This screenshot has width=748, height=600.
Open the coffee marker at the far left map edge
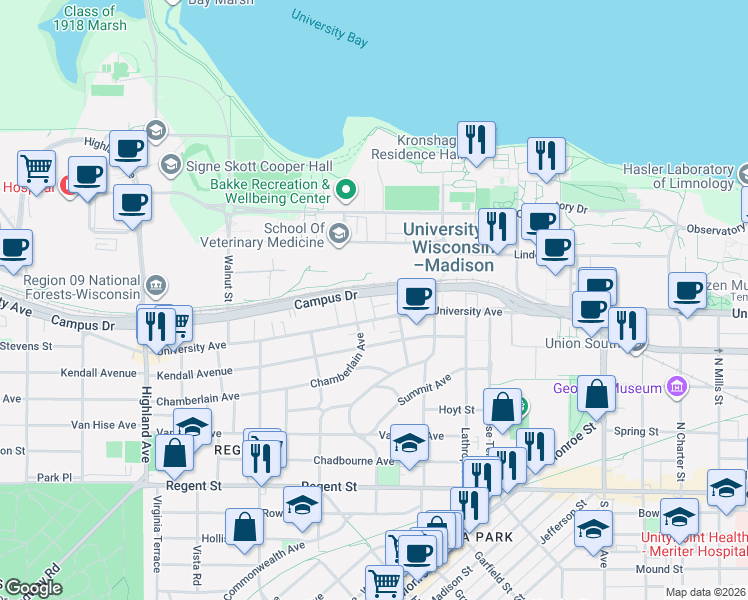(14, 251)
